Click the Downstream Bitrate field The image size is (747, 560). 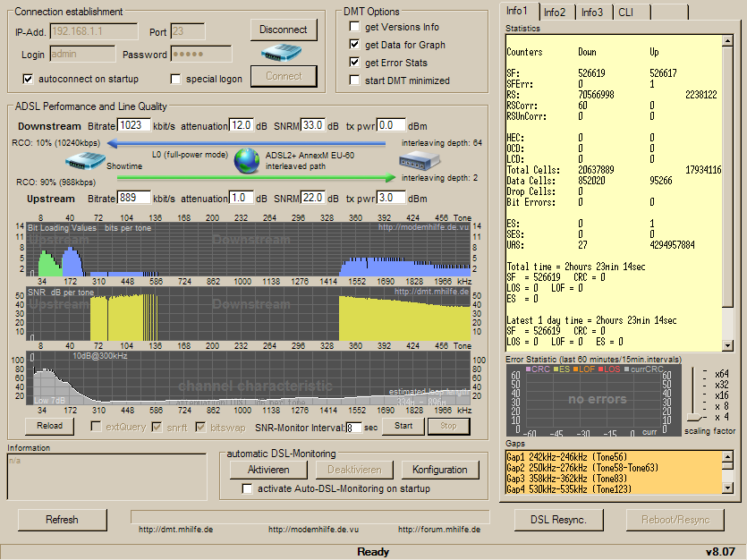point(134,125)
